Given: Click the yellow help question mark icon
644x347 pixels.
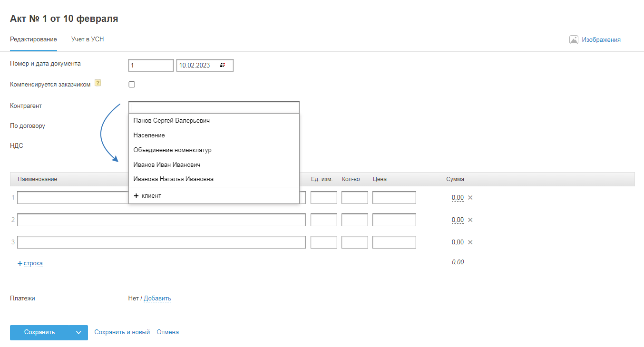Looking at the screenshot, I should [x=98, y=83].
